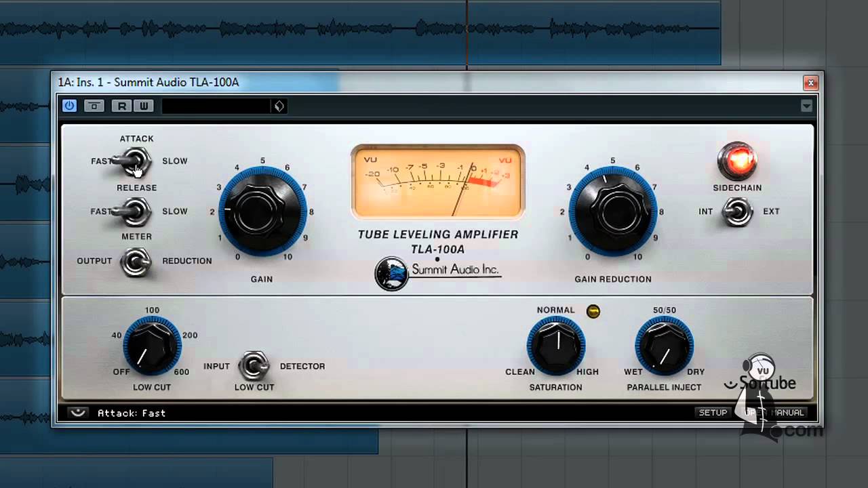Click the Setup button
The width and height of the screenshot is (868, 488).
[x=713, y=412]
